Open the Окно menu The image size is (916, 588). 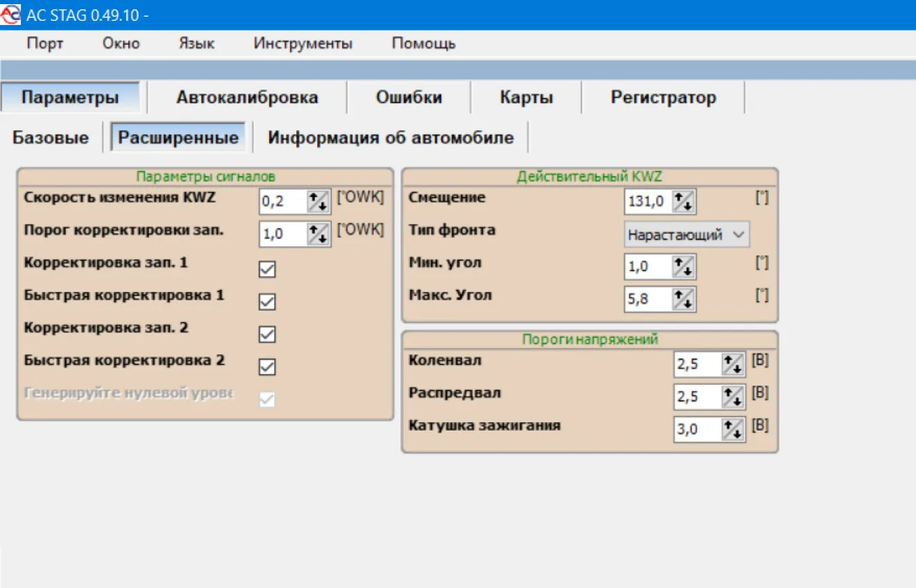pos(121,44)
